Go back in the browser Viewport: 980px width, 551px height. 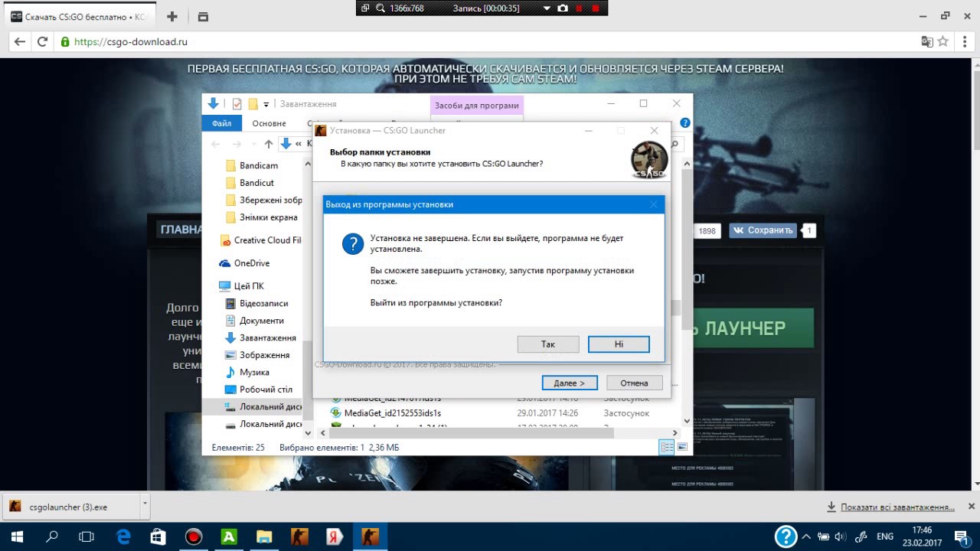pos(19,42)
